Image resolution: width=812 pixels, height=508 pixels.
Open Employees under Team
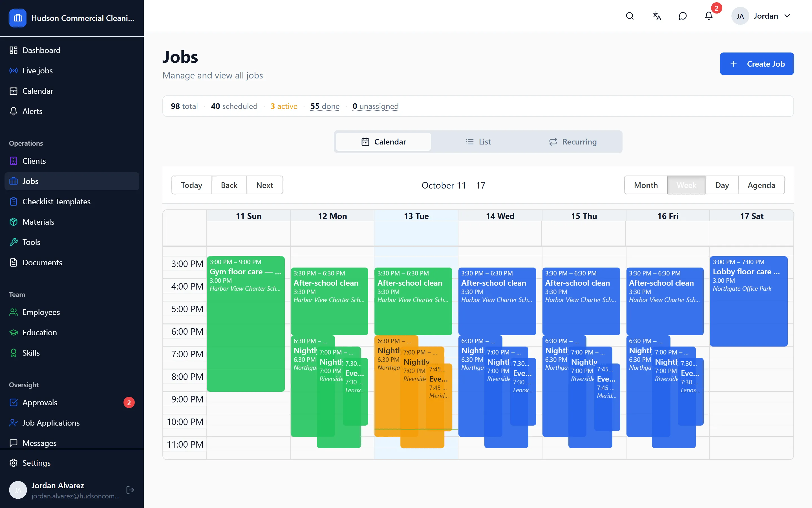point(72,312)
